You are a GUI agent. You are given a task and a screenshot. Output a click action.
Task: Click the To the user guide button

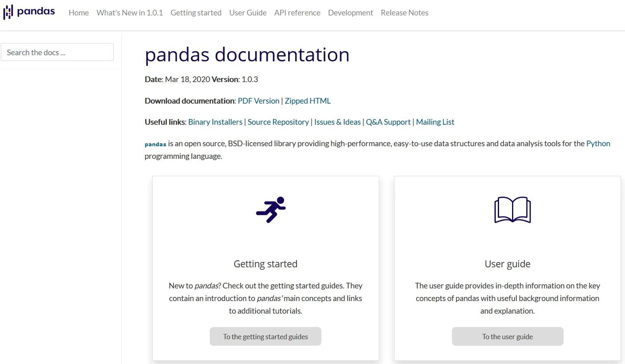(x=508, y=336)
